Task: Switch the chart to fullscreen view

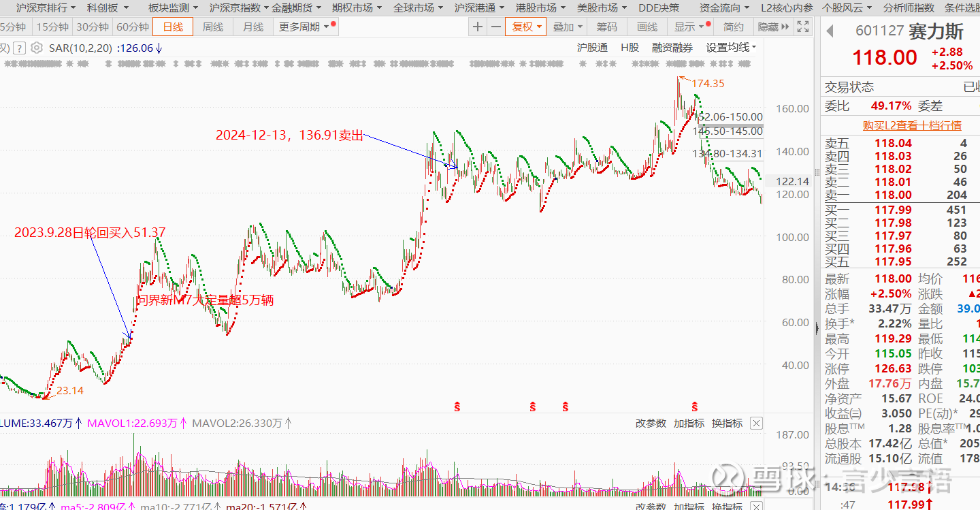Action: pyautogui.click(x=803, y=27)
